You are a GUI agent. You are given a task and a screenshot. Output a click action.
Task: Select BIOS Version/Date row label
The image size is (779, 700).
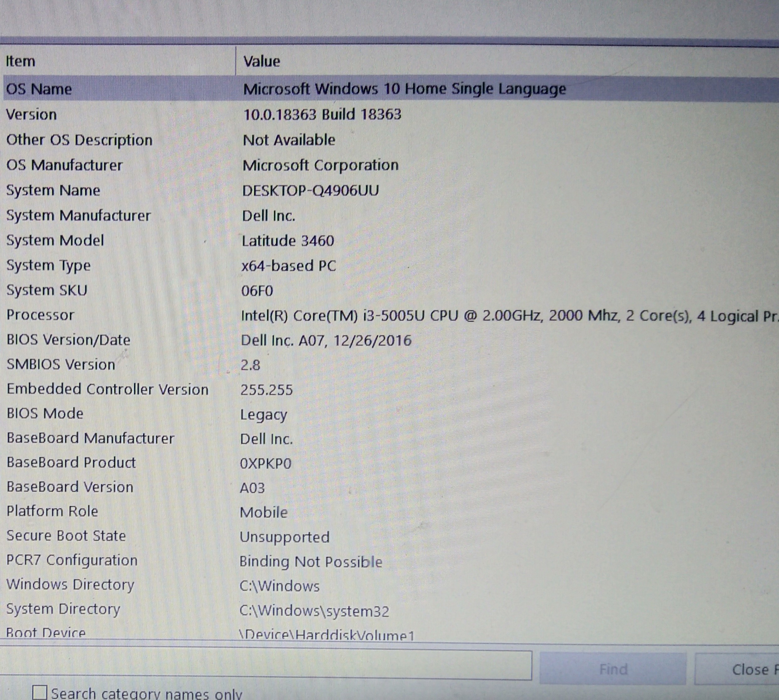pos(68,340)
